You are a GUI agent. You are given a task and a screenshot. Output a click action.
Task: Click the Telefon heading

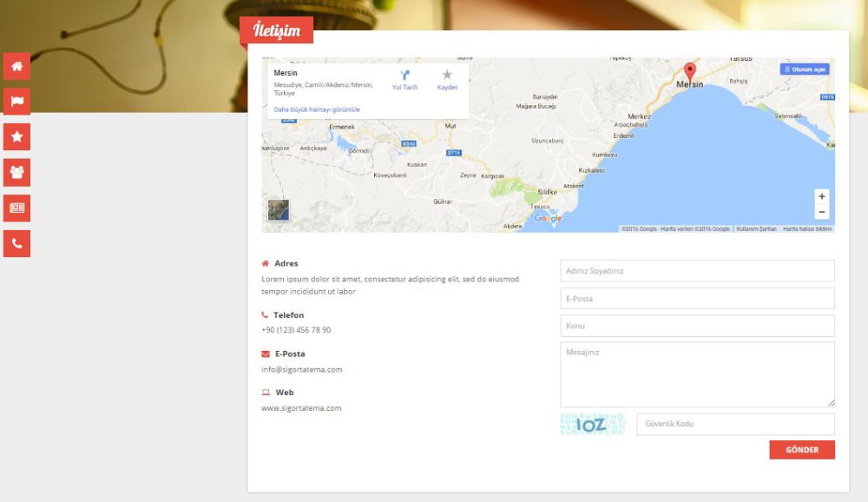tap(288, 315)
